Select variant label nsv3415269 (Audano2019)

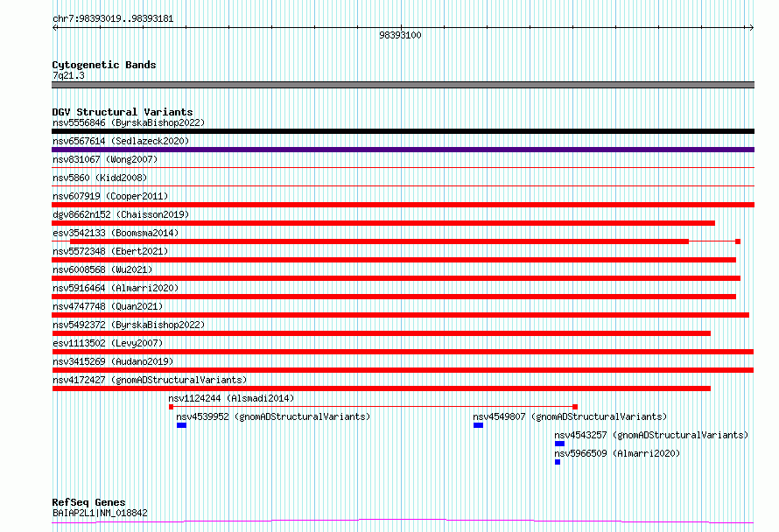click(x=113, y=361)
